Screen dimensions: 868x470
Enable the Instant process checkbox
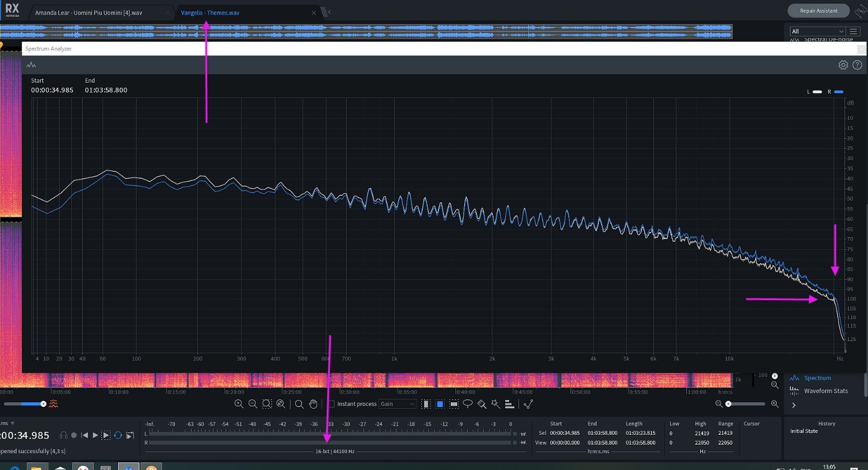tap(332, 404)
